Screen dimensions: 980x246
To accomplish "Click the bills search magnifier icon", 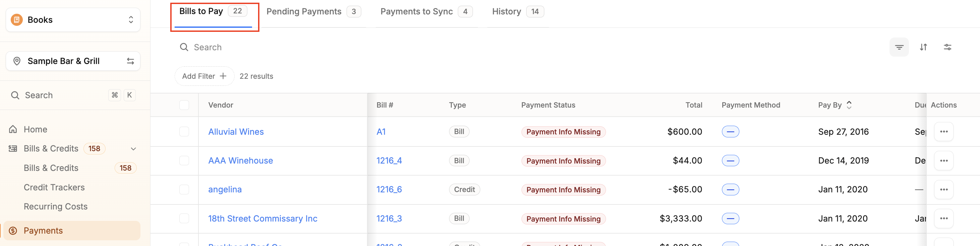I will click(x=184, y=47).
